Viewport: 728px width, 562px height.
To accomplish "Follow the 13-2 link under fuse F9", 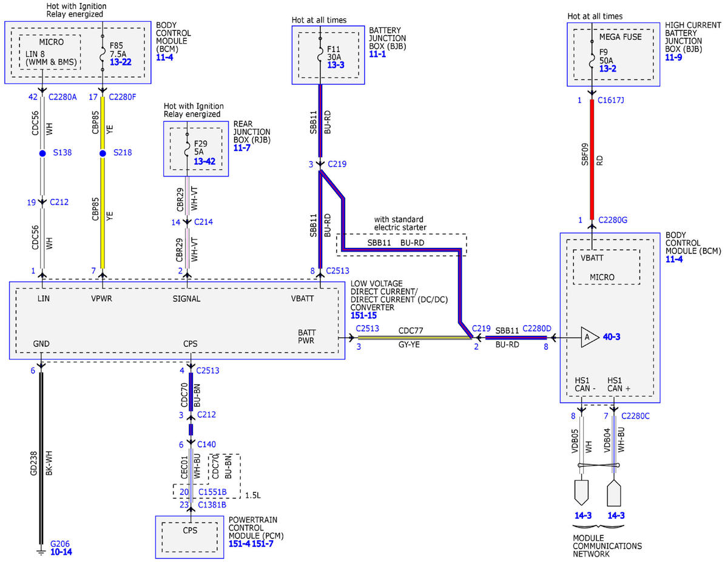I will point(607,70).
